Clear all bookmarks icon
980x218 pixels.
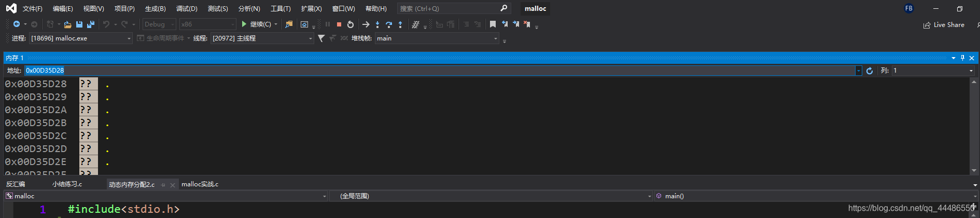click(527, 24)
